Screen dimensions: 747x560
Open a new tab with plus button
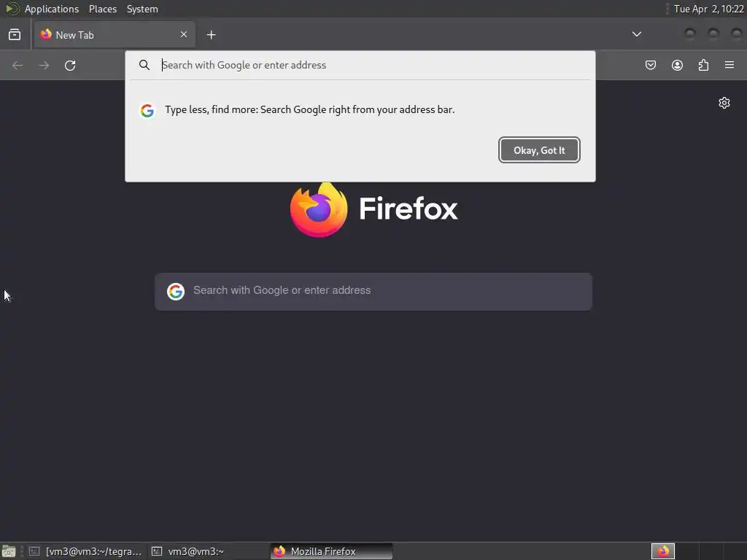point(211,35)
